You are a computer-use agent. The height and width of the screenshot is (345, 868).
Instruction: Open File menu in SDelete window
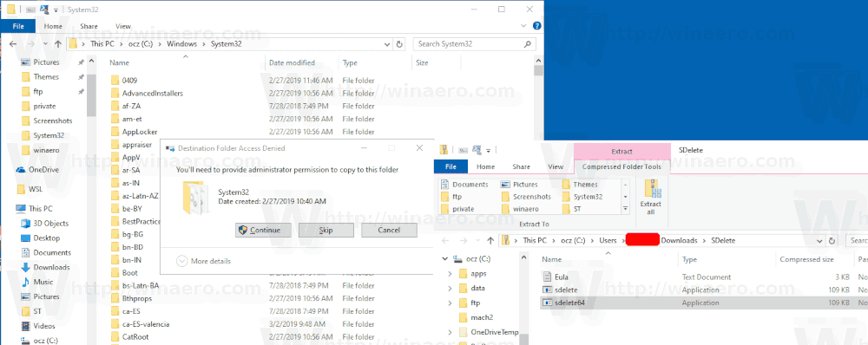pyautogui.click(x=450, y=166)
